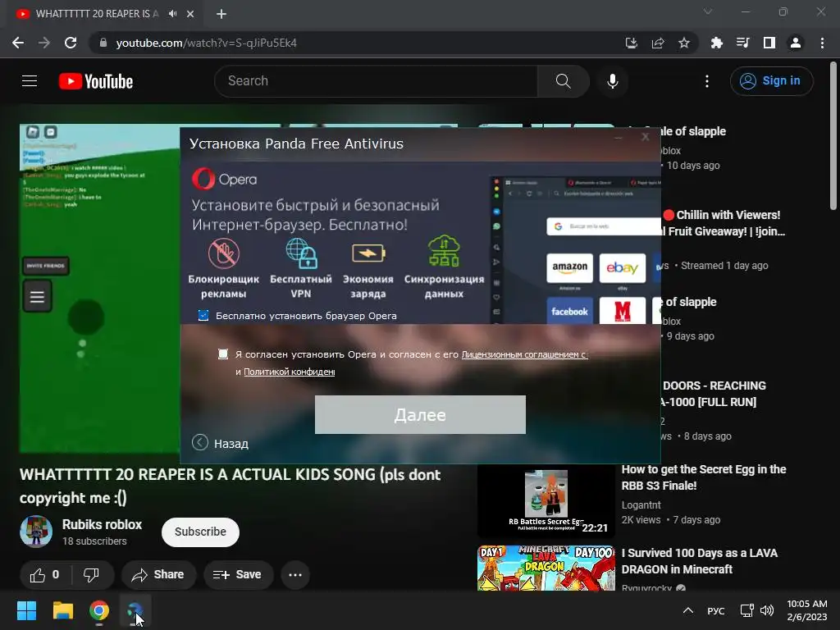The image size is (840, 630).
Task: Open the 'Политикой конфиден' privacy link
Action: [x=290, y=372]
